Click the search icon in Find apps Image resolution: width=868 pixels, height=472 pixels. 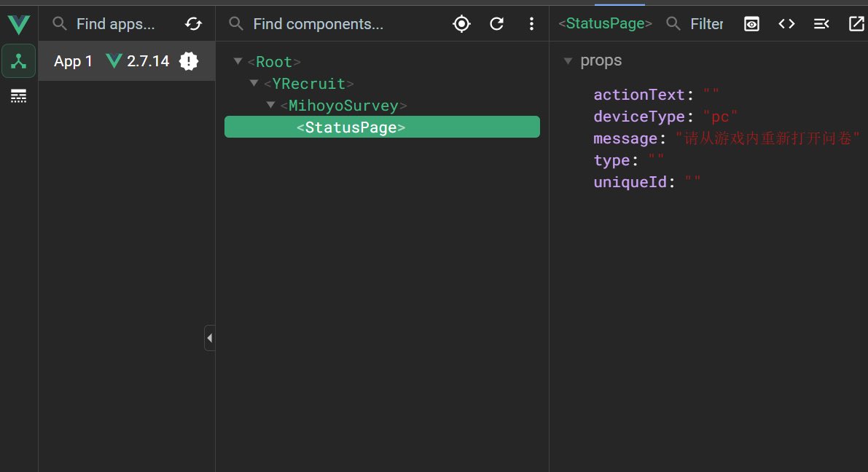[60, 24]
